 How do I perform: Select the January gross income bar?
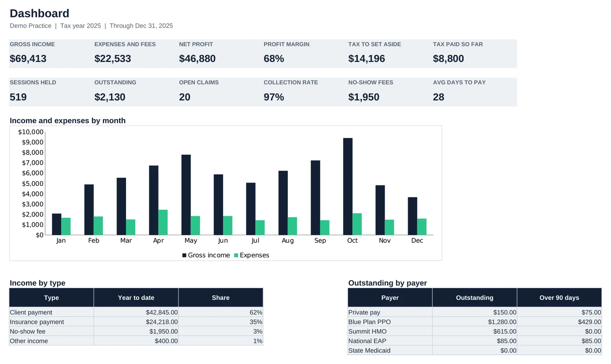(x=57, y=224)
